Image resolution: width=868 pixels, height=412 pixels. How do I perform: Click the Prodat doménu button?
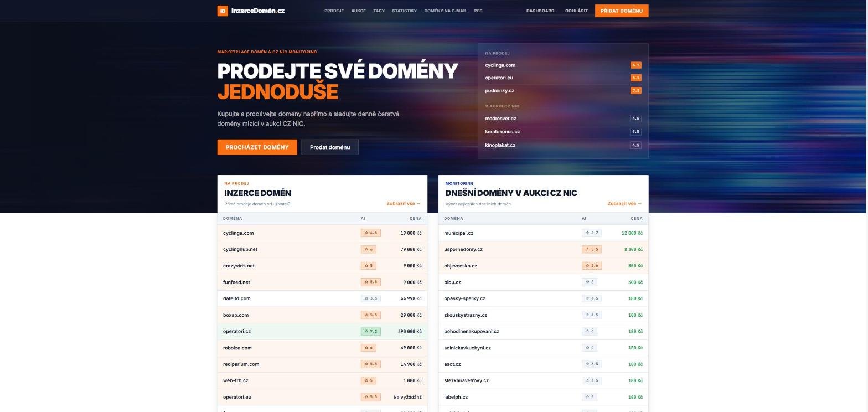tap(330, 147)
